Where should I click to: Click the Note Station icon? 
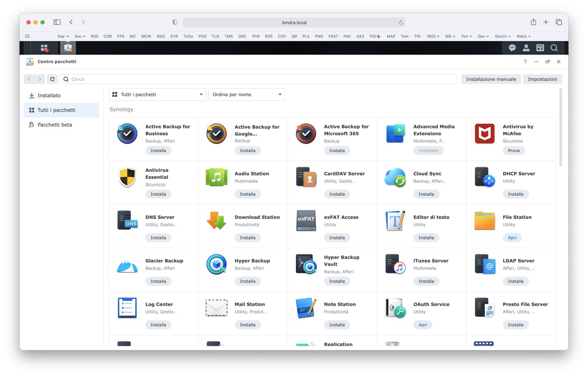[x=306, y=308]
